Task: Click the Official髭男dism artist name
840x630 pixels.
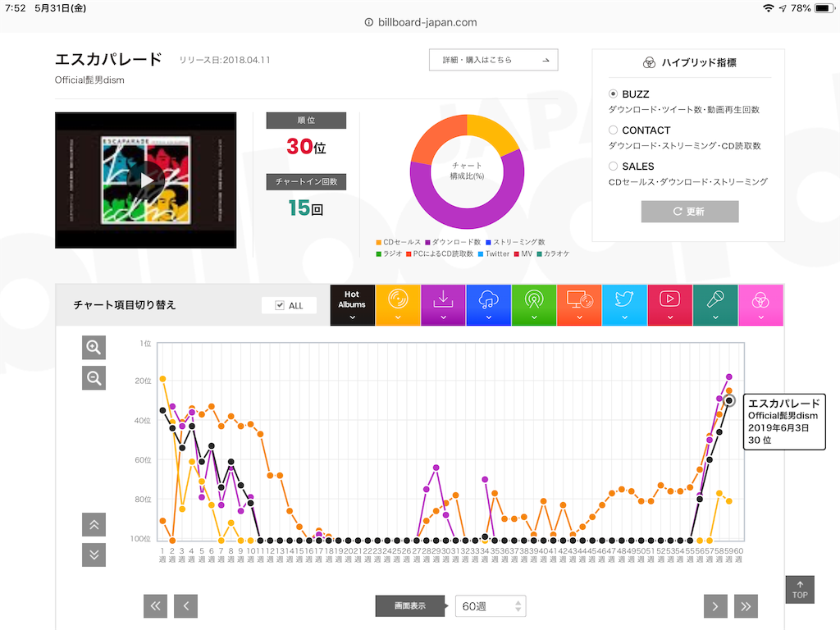Action: (89, 80)
